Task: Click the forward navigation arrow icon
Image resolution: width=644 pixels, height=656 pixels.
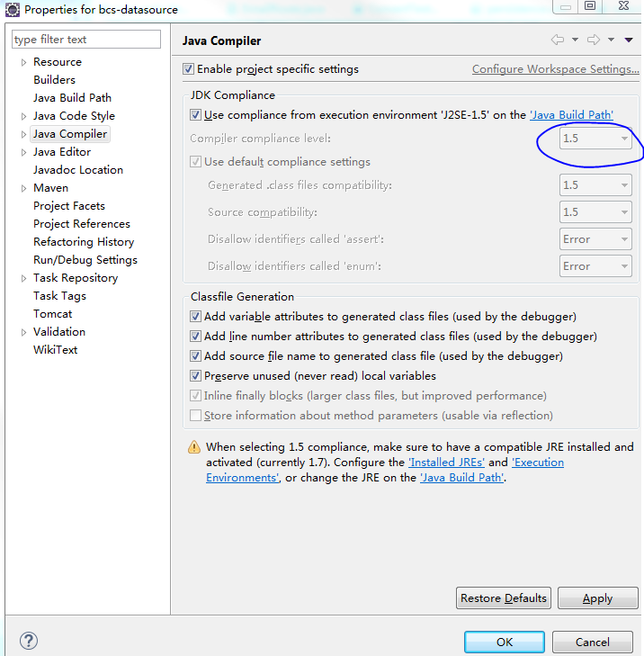Action: [594, 40]
